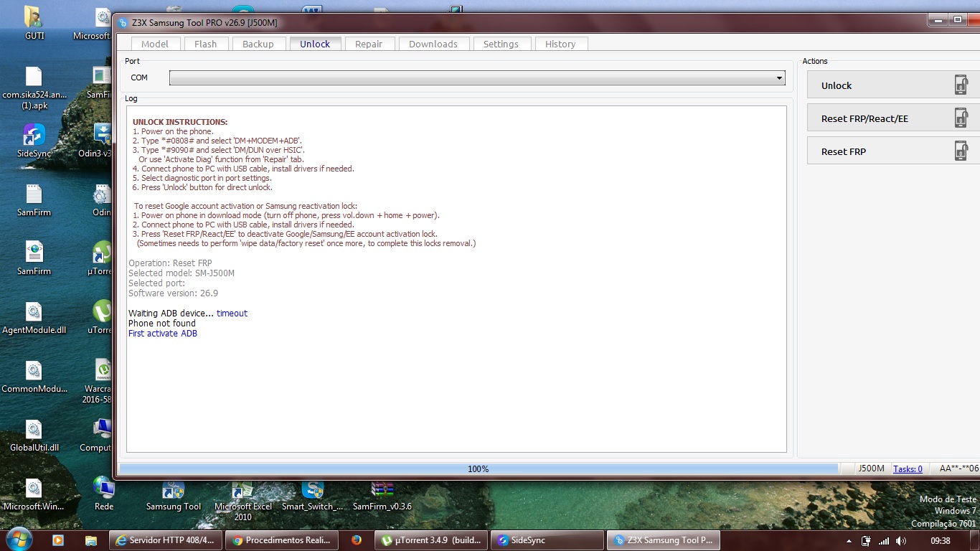This screenshot has height=551, width=980.
Task: Click the 'First activate ADB' log line
Action: tap(163, 334)
